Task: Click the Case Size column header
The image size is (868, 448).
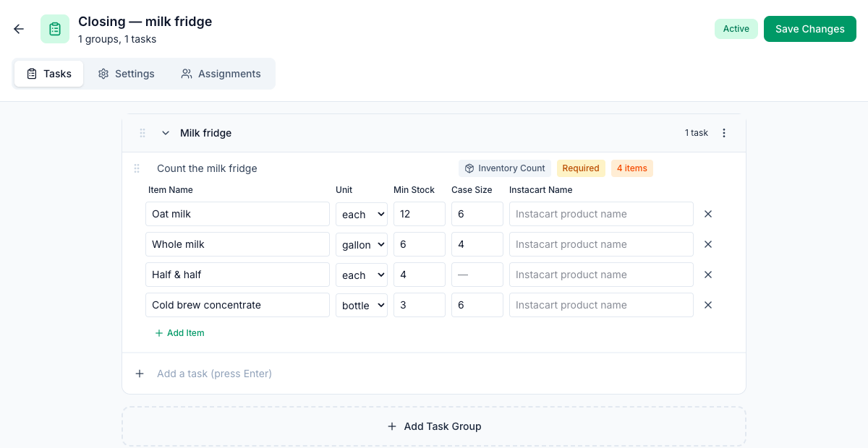Action: pyautogui.click(x=472, y=190)
